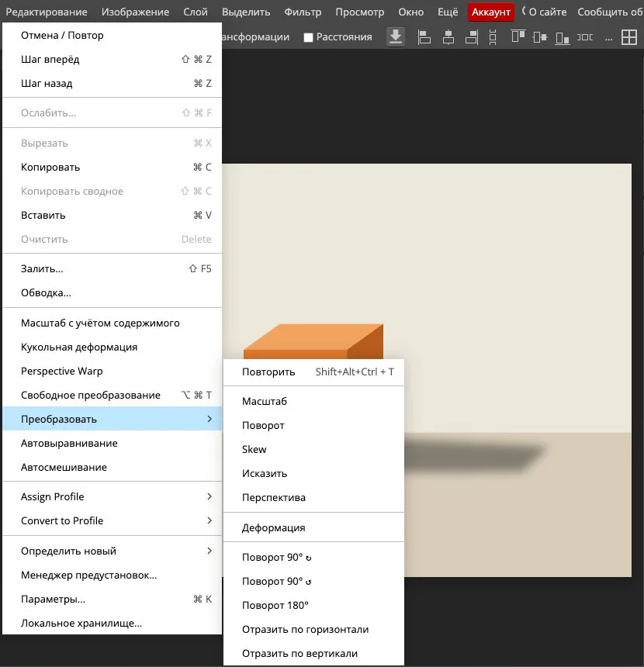Select Копировать in the edit menu

coord(113,168)
